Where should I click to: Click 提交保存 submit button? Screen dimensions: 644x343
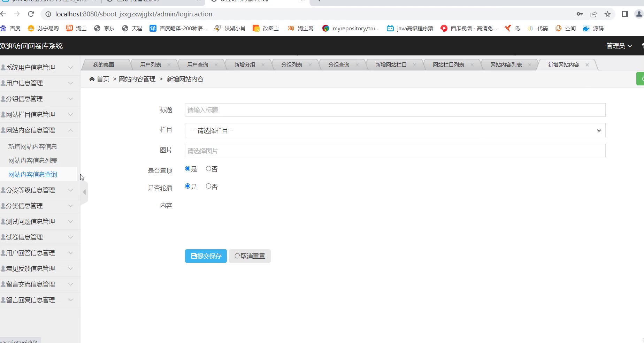(206, 256)
